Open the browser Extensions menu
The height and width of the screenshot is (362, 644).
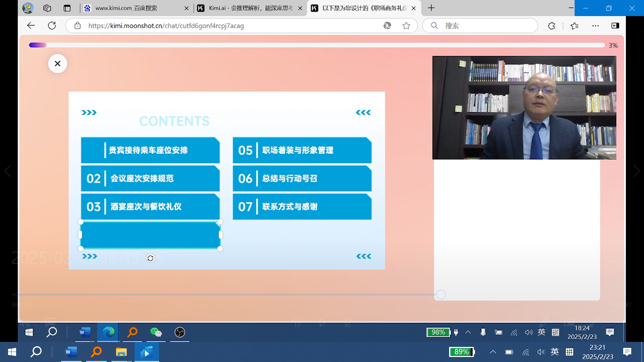pyautogui.click(x=551, y=25)
